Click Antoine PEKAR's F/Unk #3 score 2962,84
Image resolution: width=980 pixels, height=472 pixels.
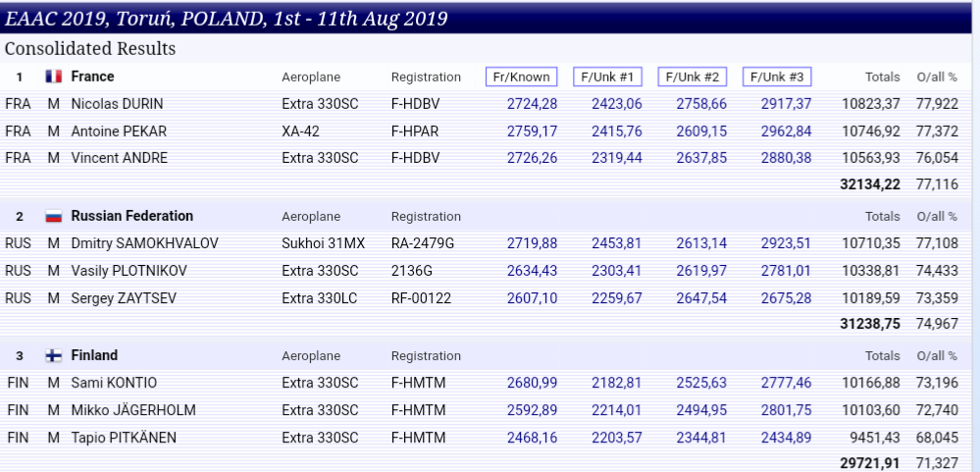tap(786, 131)
